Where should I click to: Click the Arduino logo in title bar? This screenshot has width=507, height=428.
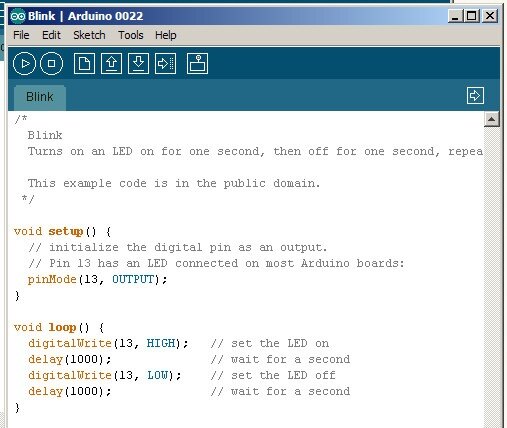[17, 16]
